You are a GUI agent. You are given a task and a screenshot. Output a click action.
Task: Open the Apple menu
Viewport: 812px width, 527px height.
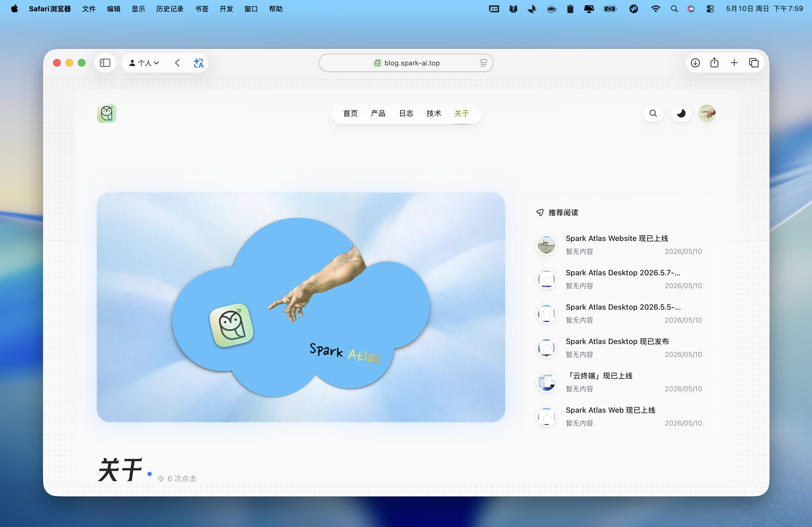[x=14, y=9]
